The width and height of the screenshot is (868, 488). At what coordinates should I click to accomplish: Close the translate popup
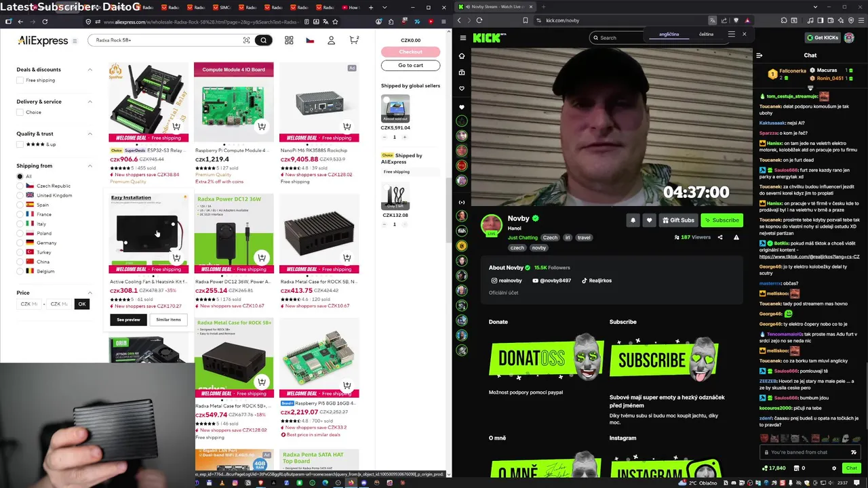[744, 34]
